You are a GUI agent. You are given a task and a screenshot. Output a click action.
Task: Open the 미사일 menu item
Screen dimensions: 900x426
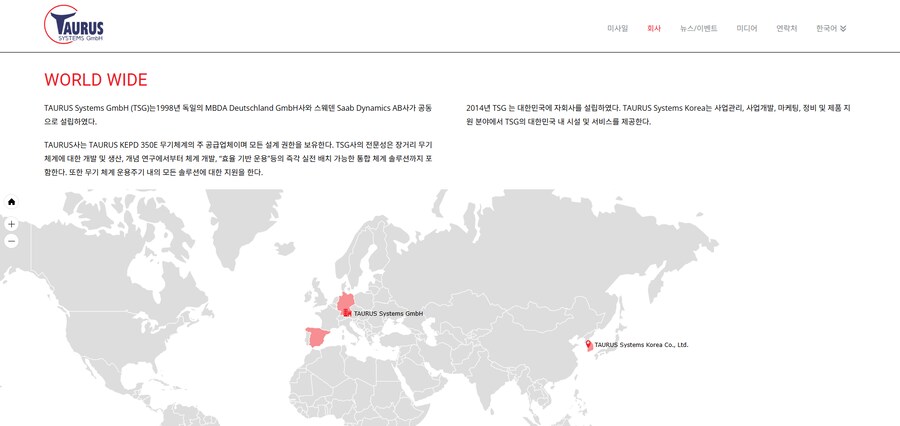point(618,28)
